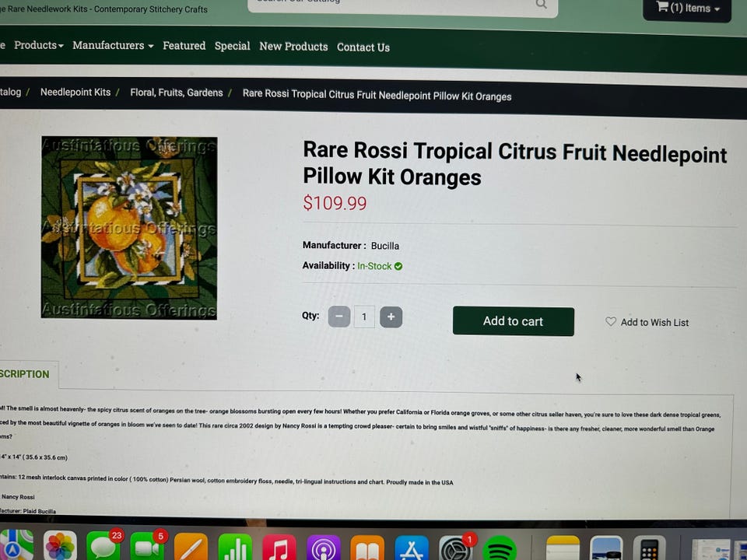Launch Spotify from the dock
Image resolution: width=747 pixels, height=560 pixels.
500,548
